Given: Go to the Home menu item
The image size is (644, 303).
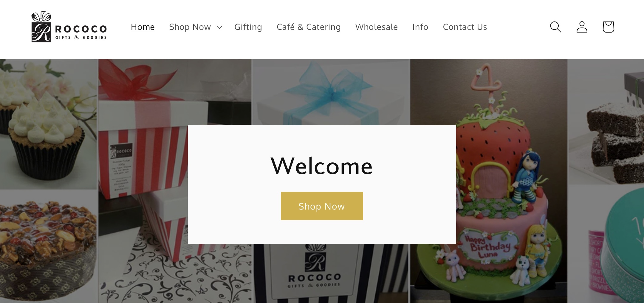Looking at the screenshot, I should [x=143, y=27].
